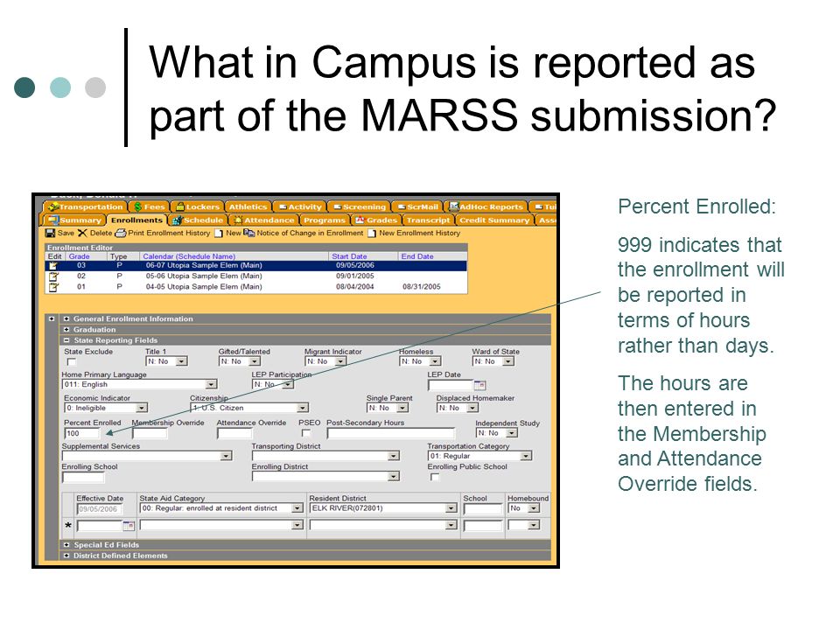The height and width of the screenshot is (630, 840).
Task: Open the State Aid Category dropdown showing 00: Regular
Action: pyautogui.click(x=297, y=508)
